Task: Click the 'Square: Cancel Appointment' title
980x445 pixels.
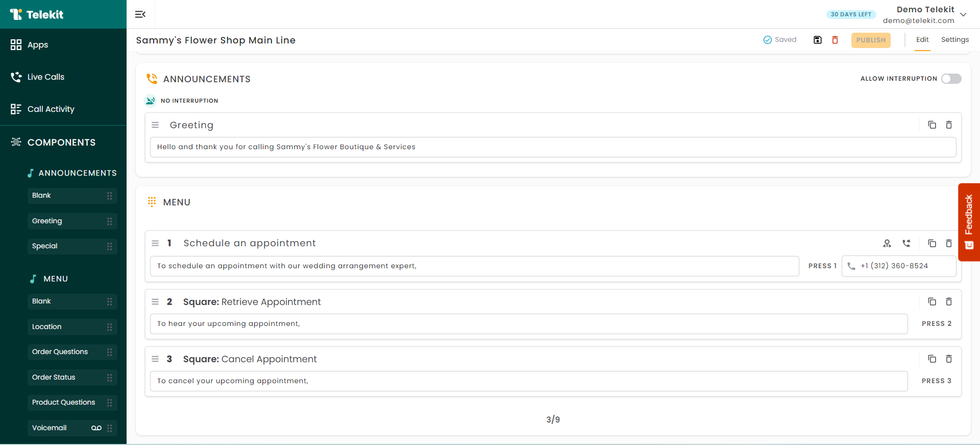Action: coord(250,359)
